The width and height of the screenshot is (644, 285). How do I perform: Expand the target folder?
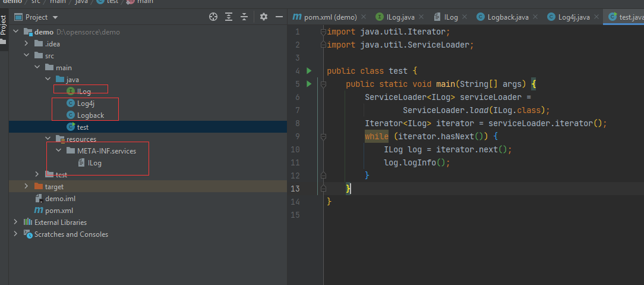point(26,187)
